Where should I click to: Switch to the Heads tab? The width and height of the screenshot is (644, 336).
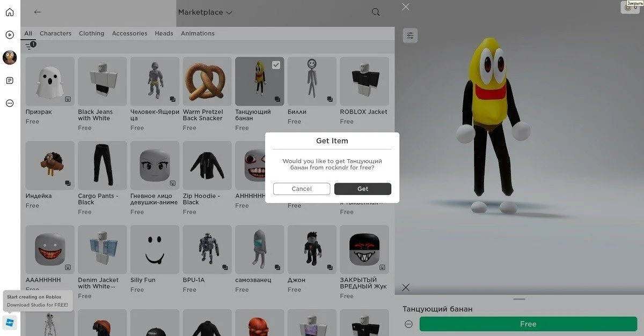[x=164, y=33]
